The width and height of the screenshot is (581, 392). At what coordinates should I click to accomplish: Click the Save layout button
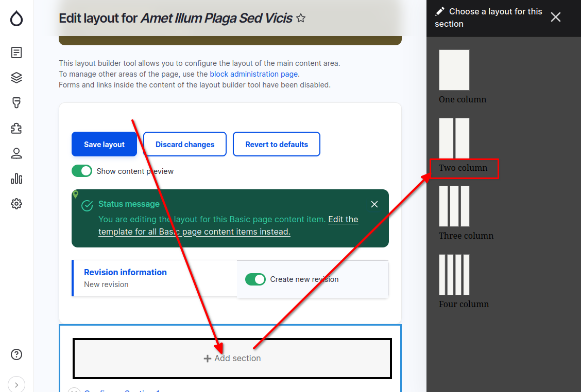coord(104,144)
